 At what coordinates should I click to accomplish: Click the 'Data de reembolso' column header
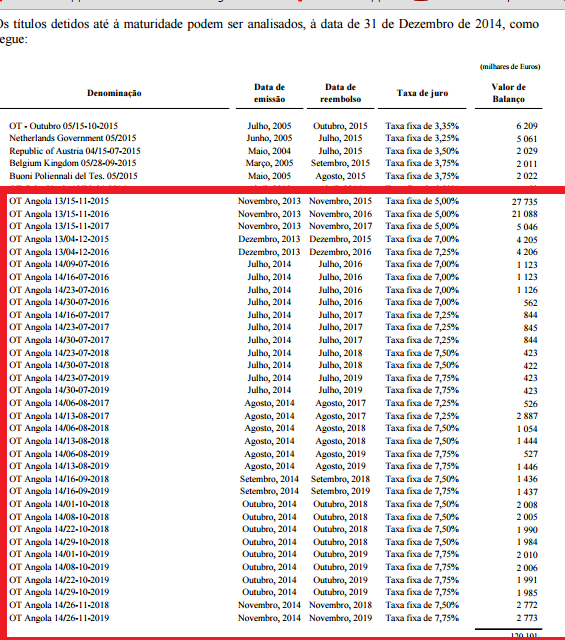(340, 93)
